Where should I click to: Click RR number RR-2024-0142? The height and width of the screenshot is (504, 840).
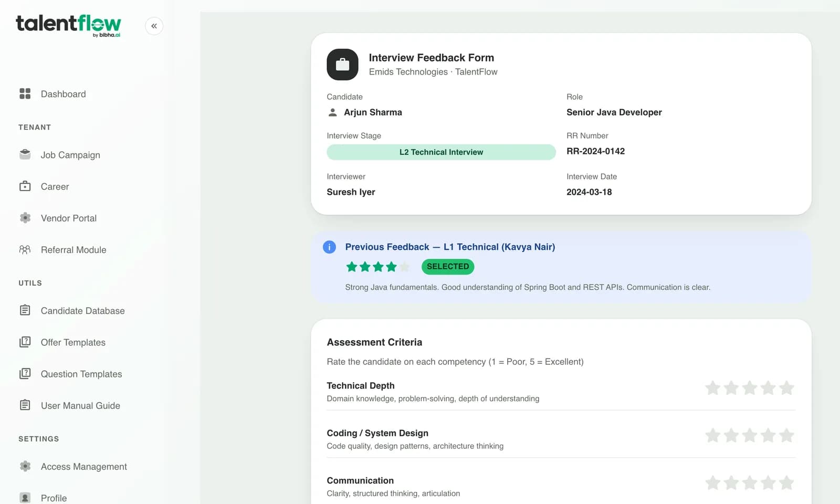click(595, 151)
